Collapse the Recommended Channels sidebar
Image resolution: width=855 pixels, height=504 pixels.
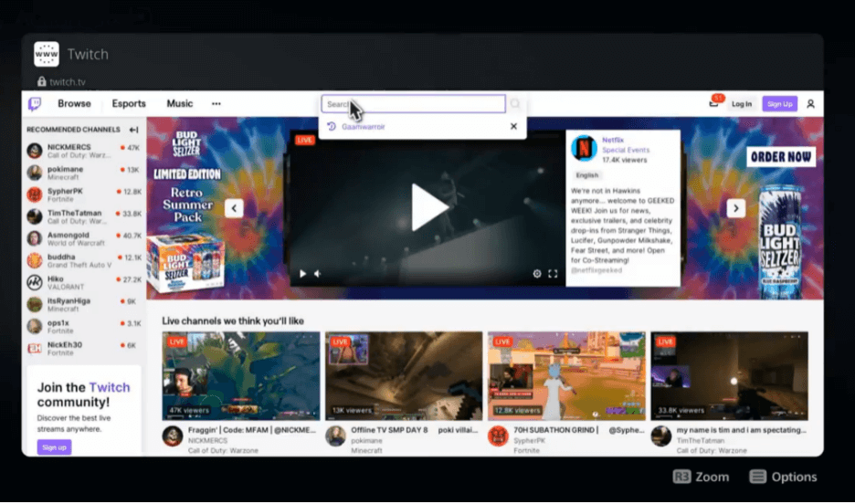tap(133, 130)
